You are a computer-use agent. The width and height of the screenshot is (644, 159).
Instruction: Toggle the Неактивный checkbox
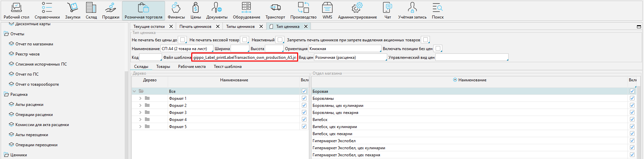280,40
